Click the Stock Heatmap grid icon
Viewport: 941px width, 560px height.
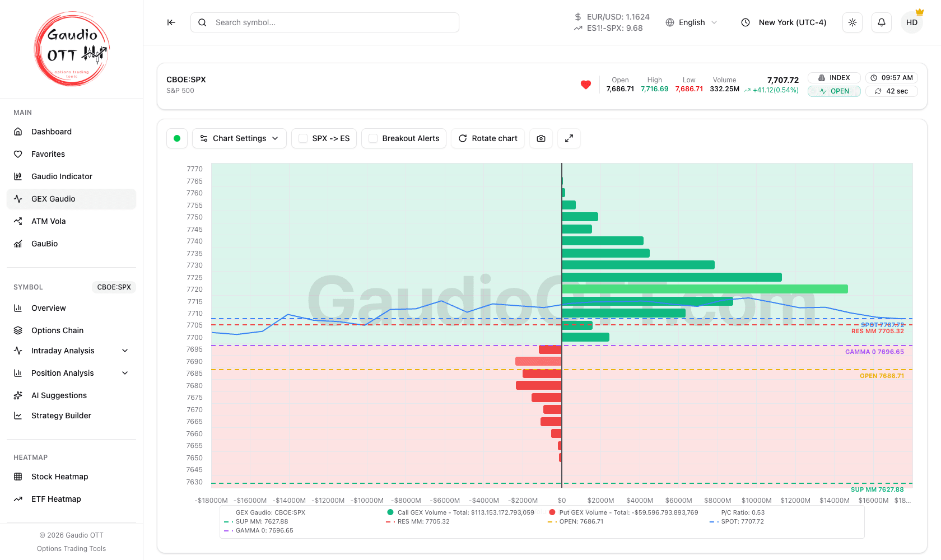click(x=18, y=477)
